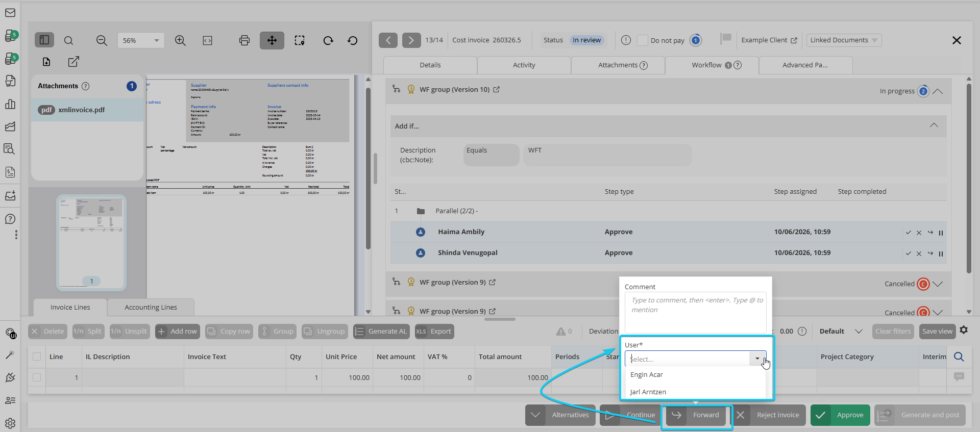Forward the Haima Ambily step arrow

point(930,233)
